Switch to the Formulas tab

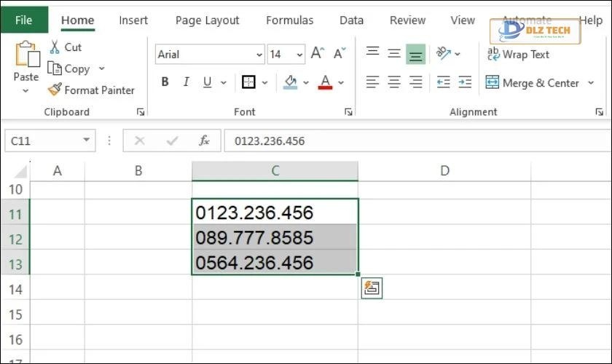pyautogui.click(x=289, y=20)
